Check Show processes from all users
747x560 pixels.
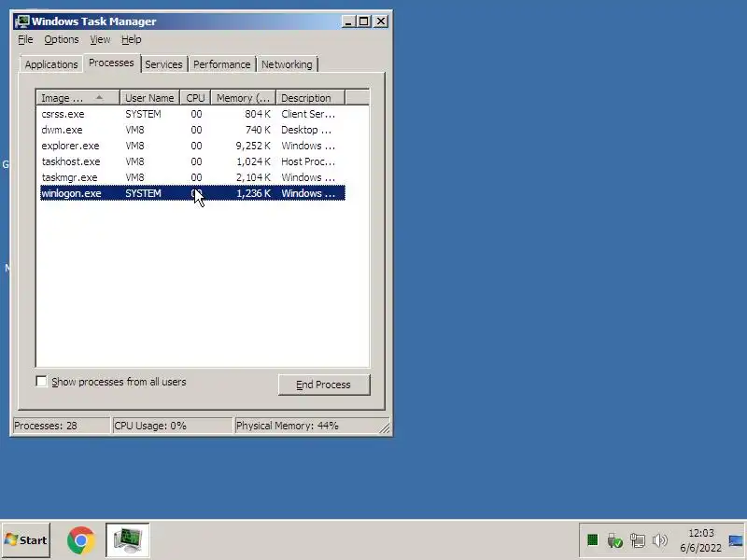[41, 382]
